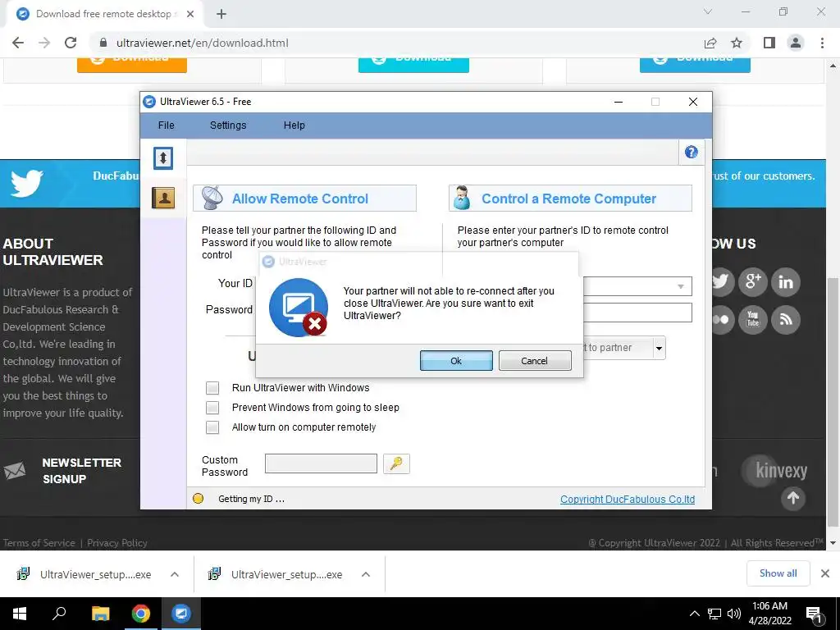Click the share page icon in the address bar
Image resolution: width=840 pixels, height=630 pixels.
(710, 43)
